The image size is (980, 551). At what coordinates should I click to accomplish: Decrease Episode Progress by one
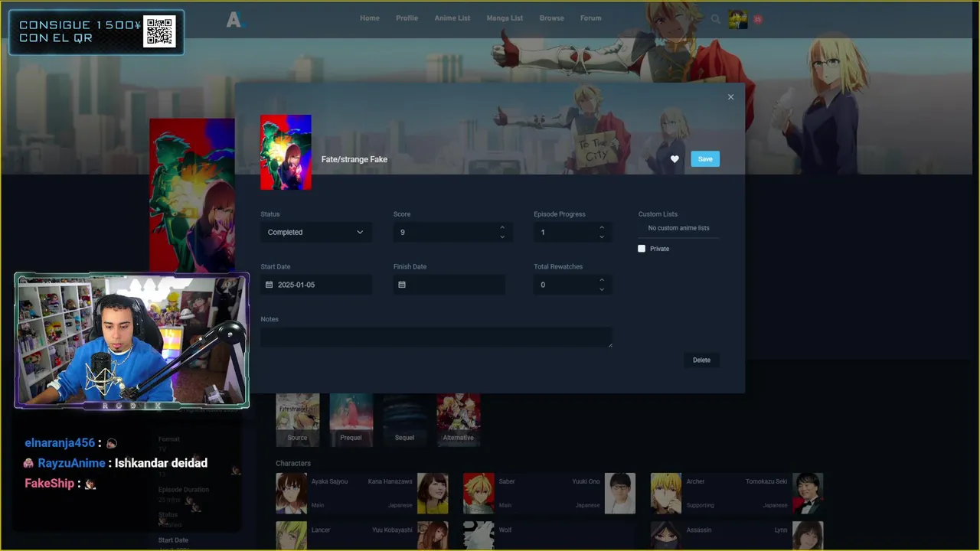(x=602, y=236)
